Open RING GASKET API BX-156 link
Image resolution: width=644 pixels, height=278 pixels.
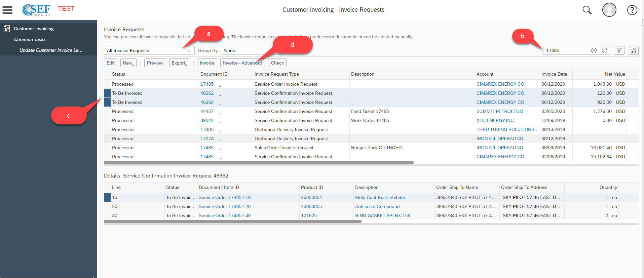click(x=383, y=215)
